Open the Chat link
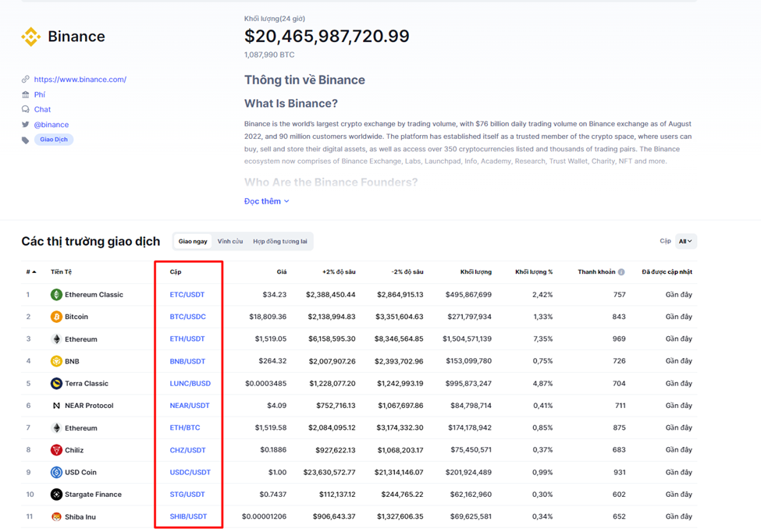This screenshot has width=761, height=532. (x=42, y=109)
